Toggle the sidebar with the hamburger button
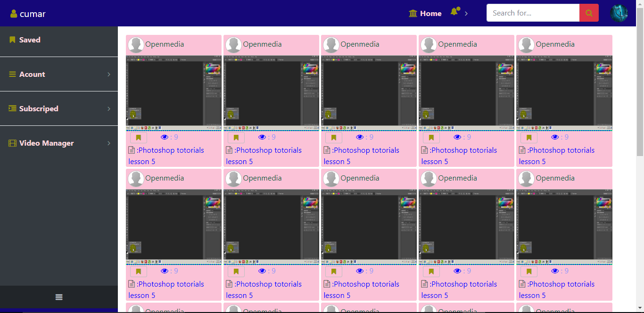 59,297
